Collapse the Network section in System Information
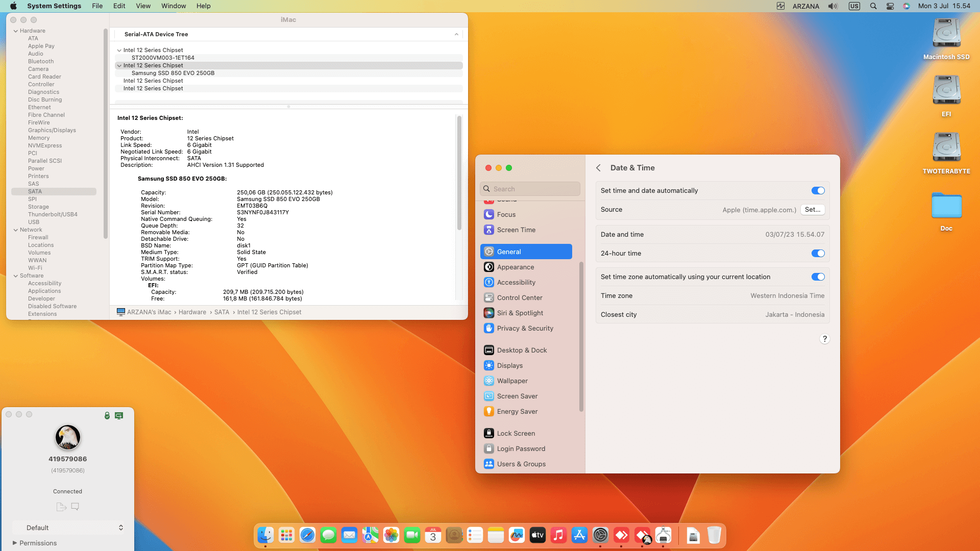The width and height of the screenshot is (980, 551). point(15,230)
